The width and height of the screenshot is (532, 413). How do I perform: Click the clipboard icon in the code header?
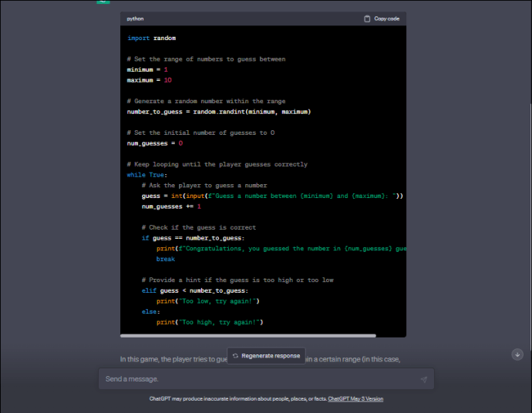pyautogui.click(x=367, y=18)
